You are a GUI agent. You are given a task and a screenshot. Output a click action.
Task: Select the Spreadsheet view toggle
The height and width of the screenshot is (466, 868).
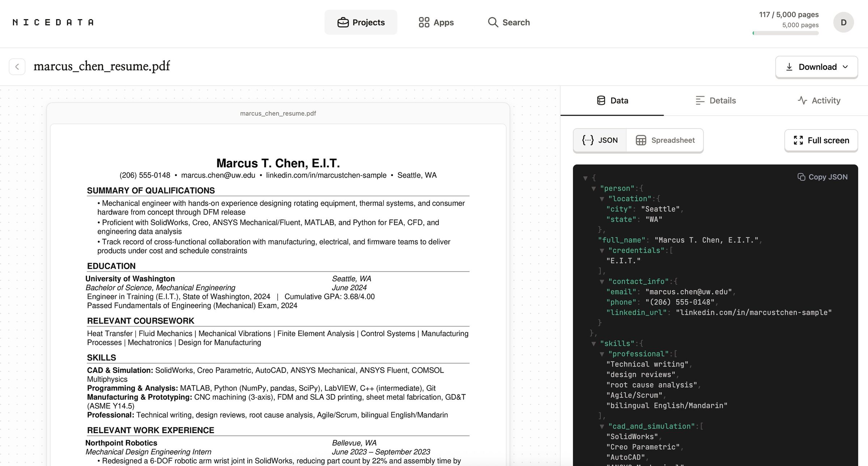tap(665, 140)
